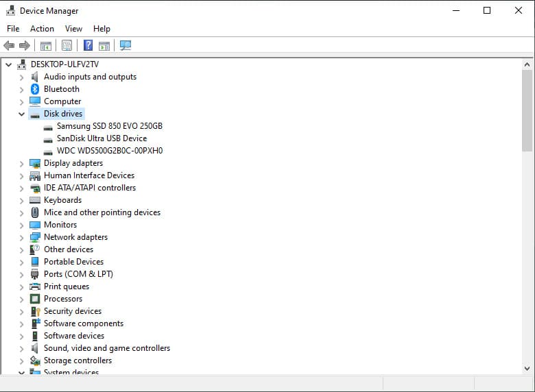This screenshot has height=392, width=535.
Task: Click the Display adapters icon
Action: tap(35, 163)
